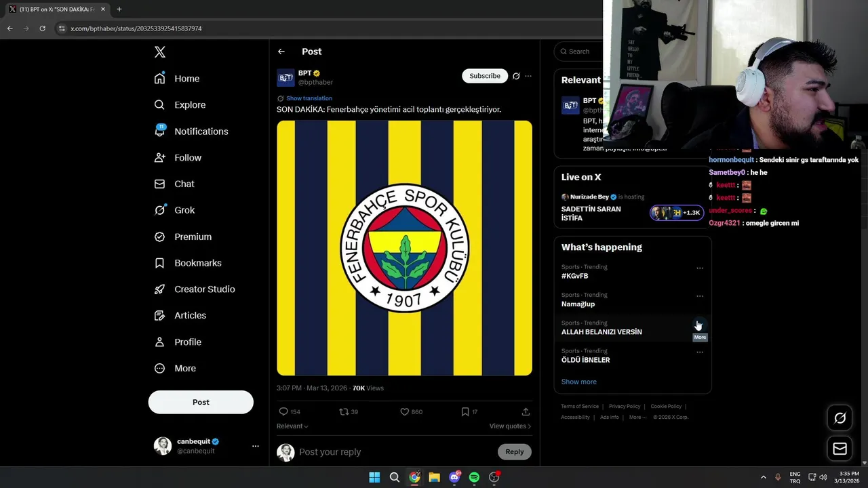Open the floating Grok button

pos(840,418)
